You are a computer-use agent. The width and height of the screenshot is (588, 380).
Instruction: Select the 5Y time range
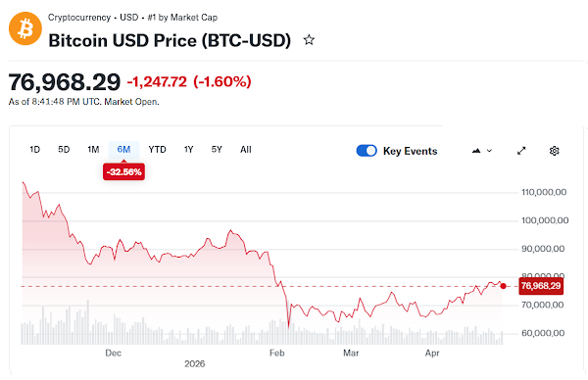pyautogui.click(x=217, y=150)
